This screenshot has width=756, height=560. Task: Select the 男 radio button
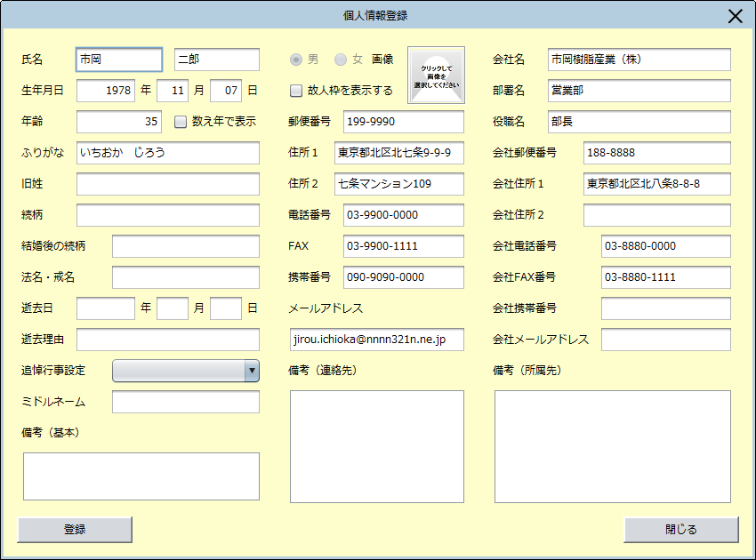click(296, 60)
